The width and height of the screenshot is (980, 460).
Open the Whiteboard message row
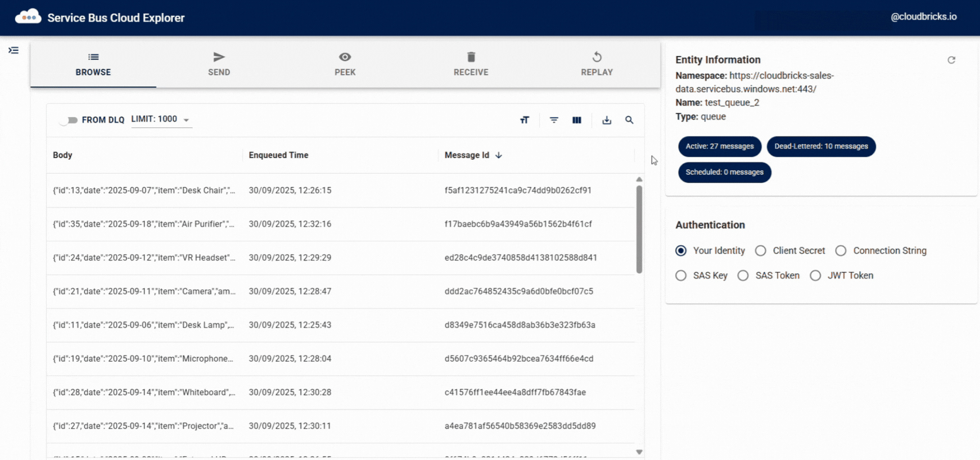pos(341,392)
